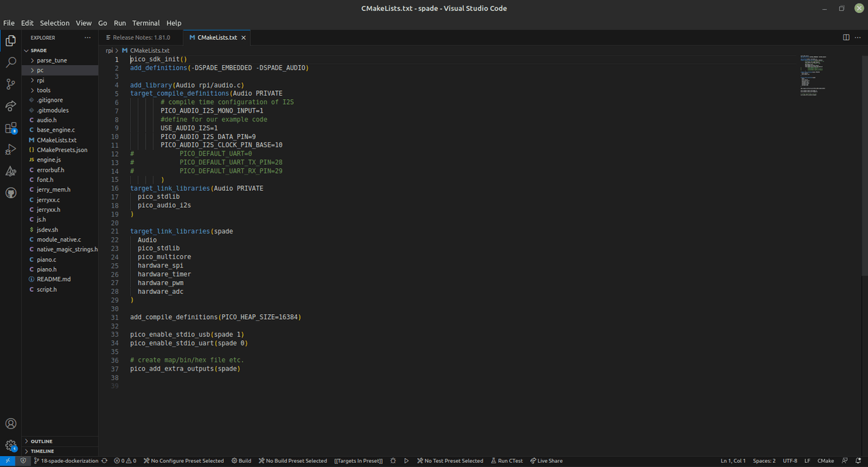The width and height of the screenshot is (868, 467).
Task: Click the Accounts icon
Action: [x=11, y=424]
